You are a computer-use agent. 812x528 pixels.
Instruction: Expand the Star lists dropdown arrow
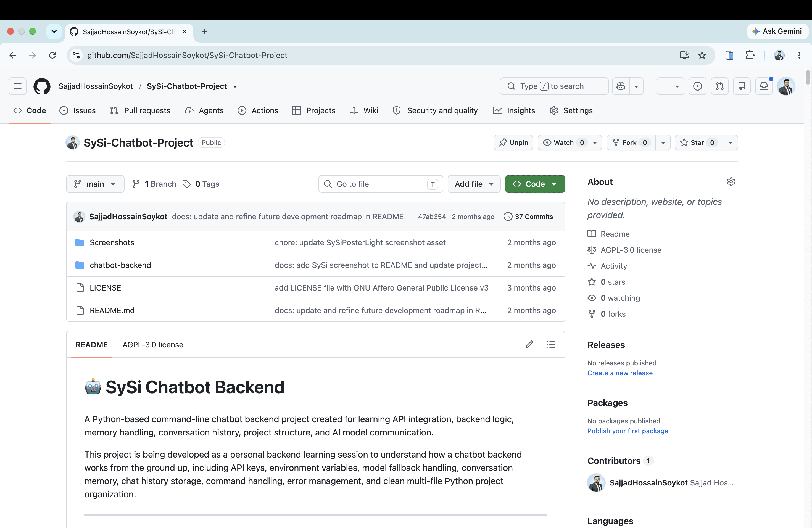[x=731, y=142]
